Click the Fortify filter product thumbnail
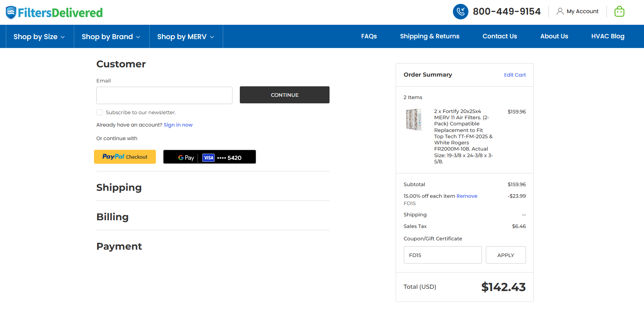Viewport: 644px width, 317px height. click(x=414, y=120)
